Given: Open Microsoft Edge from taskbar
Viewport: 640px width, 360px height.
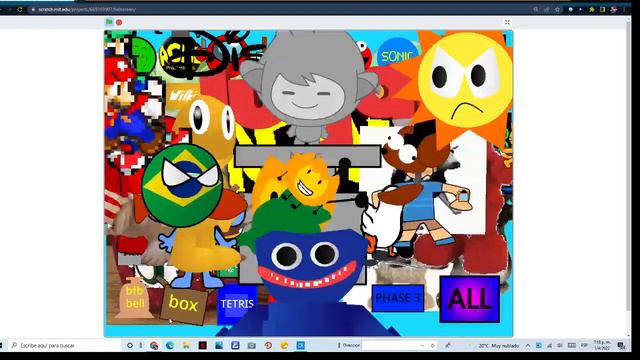Looking at the screenshot, I should point(170,345).
